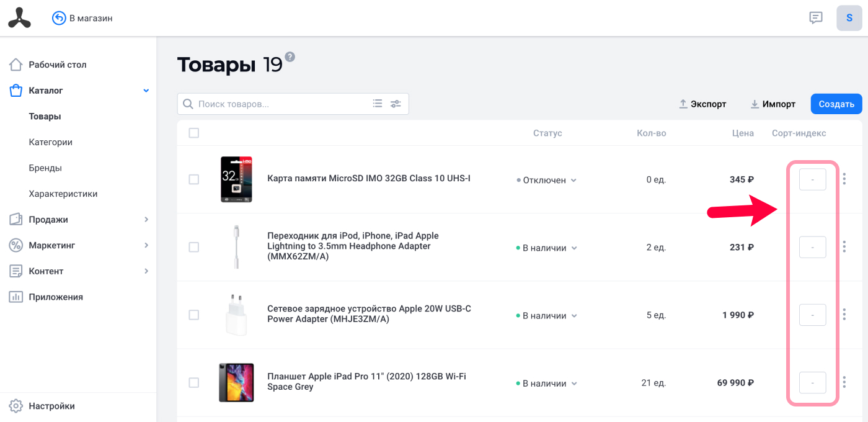Viewport: 868px width, 422px height.
Task: Click the Lightning headphone adapter thumbnail
Action: click(x=236, y=247)
